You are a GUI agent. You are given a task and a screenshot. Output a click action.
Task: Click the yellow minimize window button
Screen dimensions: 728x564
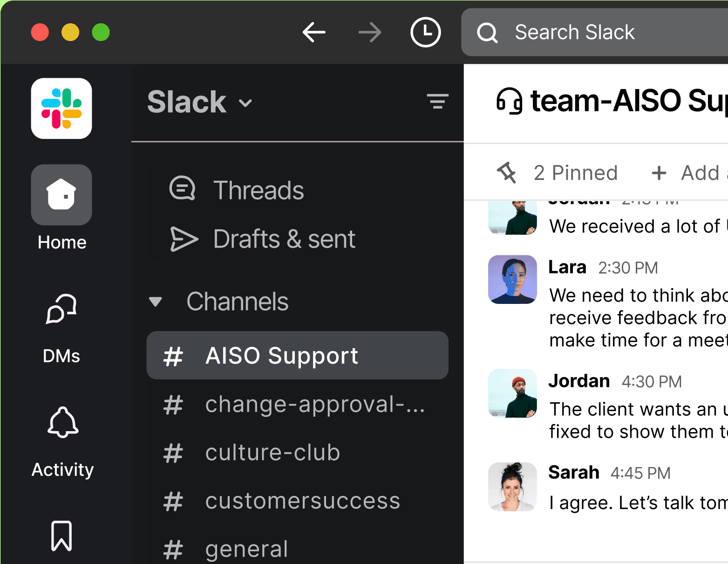70,32
